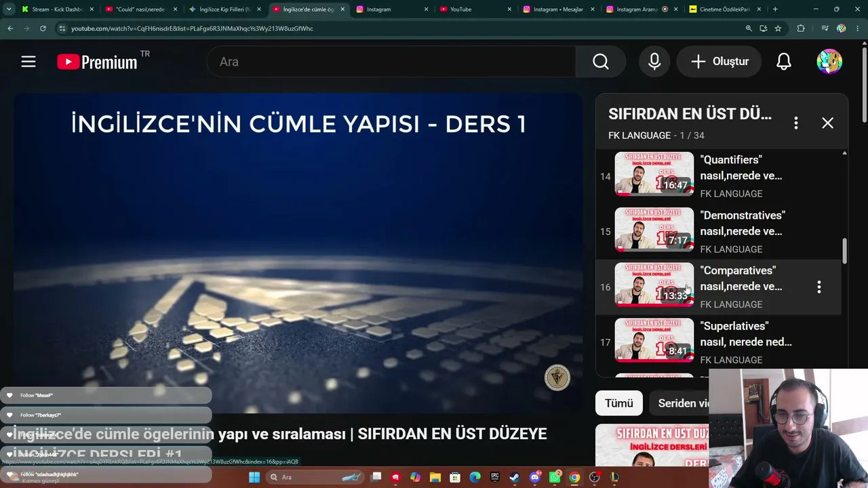Open the Windows Start menu
The image size is (868, 488).
pyautogui.click(x=254, y=477)
